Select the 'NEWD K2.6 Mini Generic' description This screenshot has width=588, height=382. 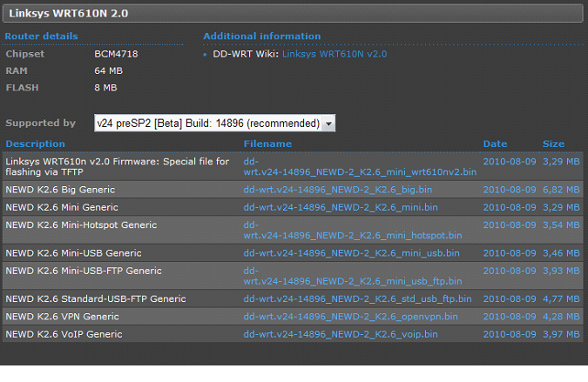pyautogui.click(x=62, y=207)
